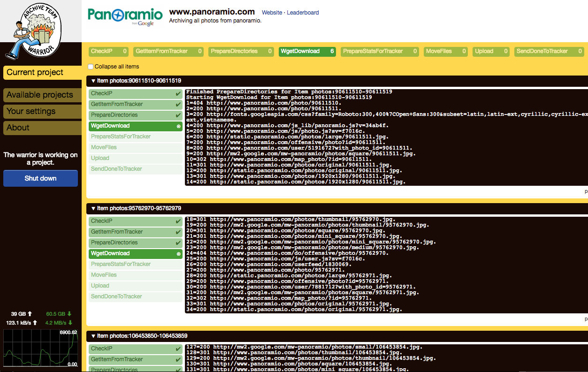This screenshot has height=372, width=588.
Task: Click log line "18=301 http://www.panoramio.com/photos/thumbnail/95762970.jpg."
Action: 290,220
